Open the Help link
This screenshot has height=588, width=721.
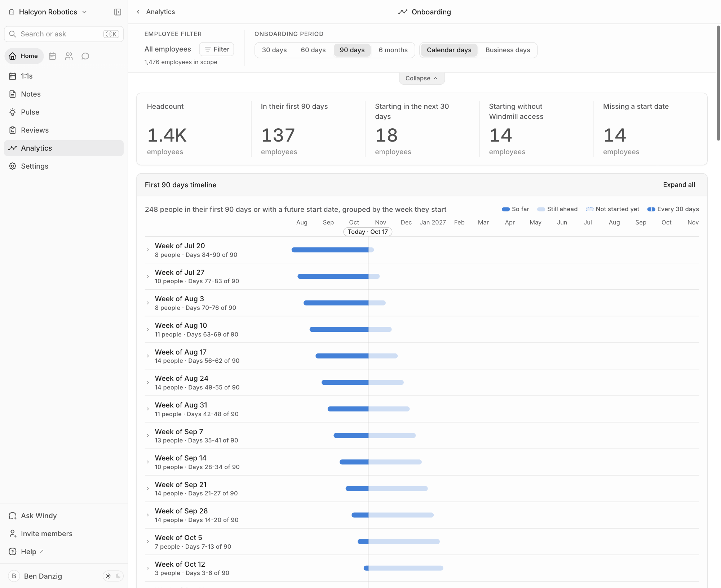coord(64,552)
